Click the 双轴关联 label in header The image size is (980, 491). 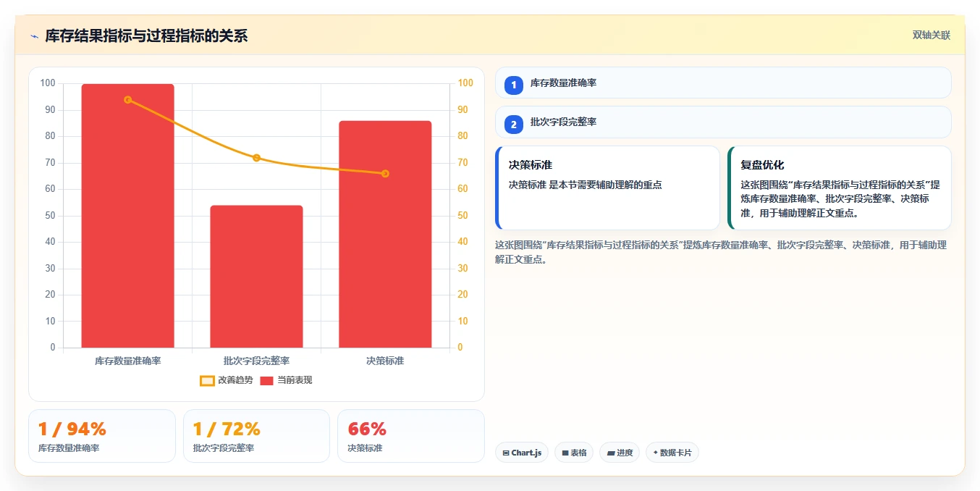tap(931, 35)
